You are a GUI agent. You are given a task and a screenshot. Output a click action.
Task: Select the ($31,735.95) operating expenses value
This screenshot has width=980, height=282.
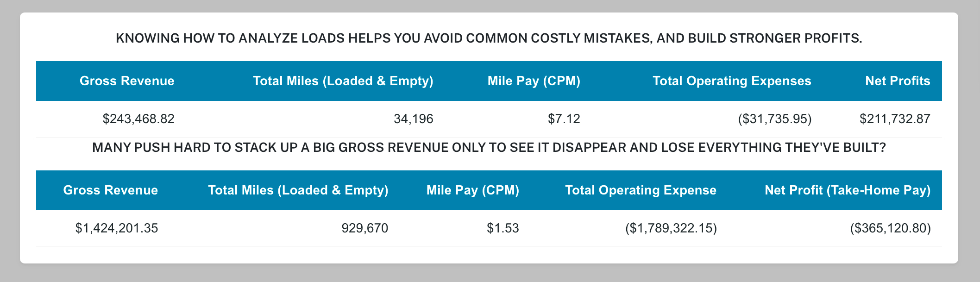[x=774, y=119]
